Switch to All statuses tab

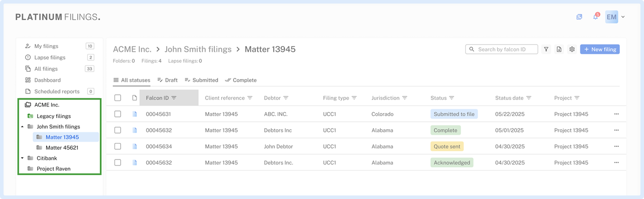[x=132, y=80]
